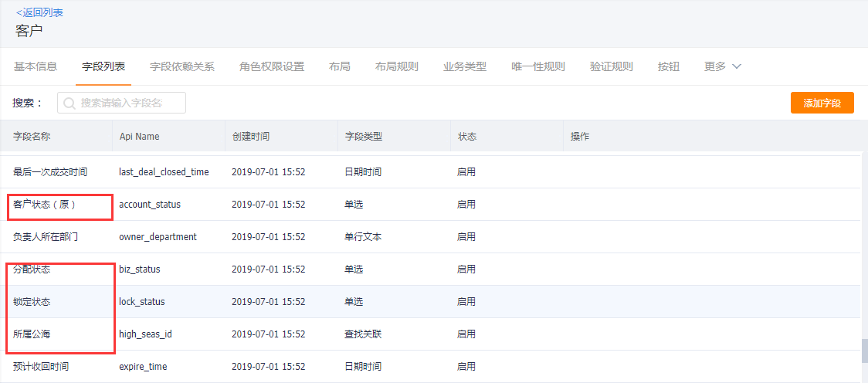The width and height of the screenshot is (868, 383).
Task: Open the 字段依赖关系 tab
Action: click(182, 66)
